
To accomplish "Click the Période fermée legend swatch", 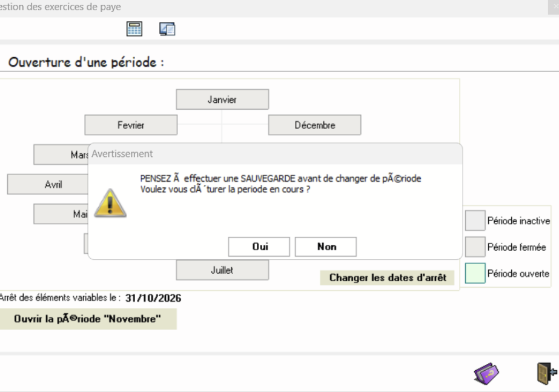I will [x=475, y=247].
